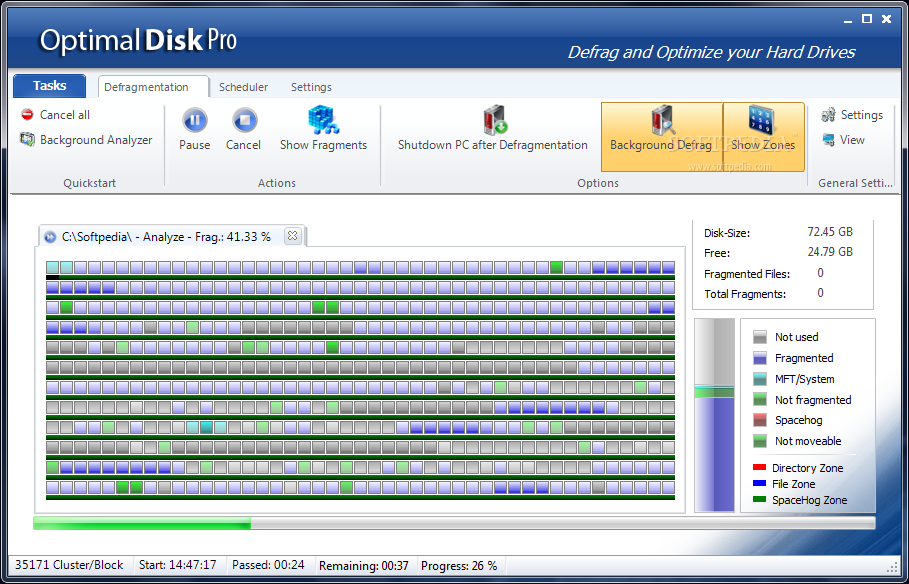This screenshot has width=909, height=584.
Task: Click the first MFT/System block in cluster map
Action: (52, 267)
